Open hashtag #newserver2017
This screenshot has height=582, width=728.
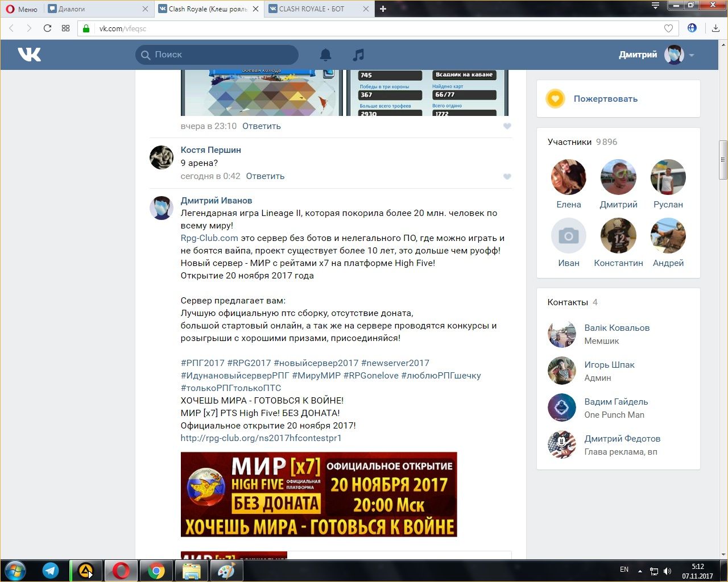point(395,363)
